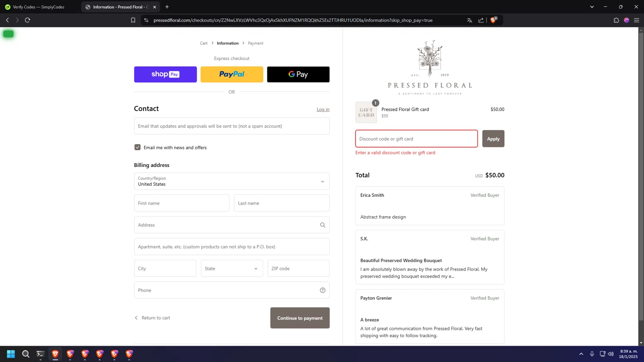
Task: Return to cart link
Action: click(x=152, y=318)
